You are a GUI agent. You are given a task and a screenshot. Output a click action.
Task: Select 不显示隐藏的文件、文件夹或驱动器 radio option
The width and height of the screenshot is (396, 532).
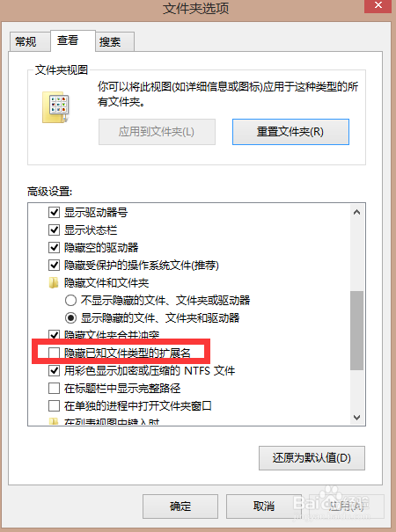pyautogui.click(x=70, y=300)
